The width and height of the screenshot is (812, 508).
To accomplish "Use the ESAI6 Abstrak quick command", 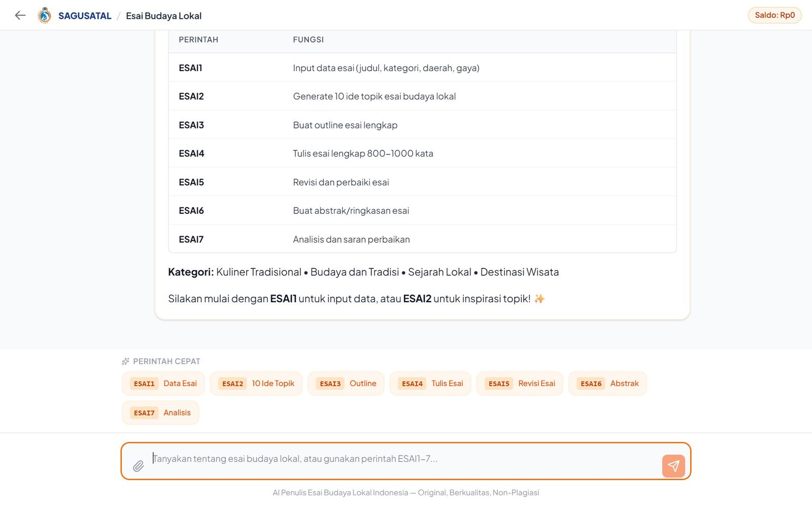I will coord(607,384).
